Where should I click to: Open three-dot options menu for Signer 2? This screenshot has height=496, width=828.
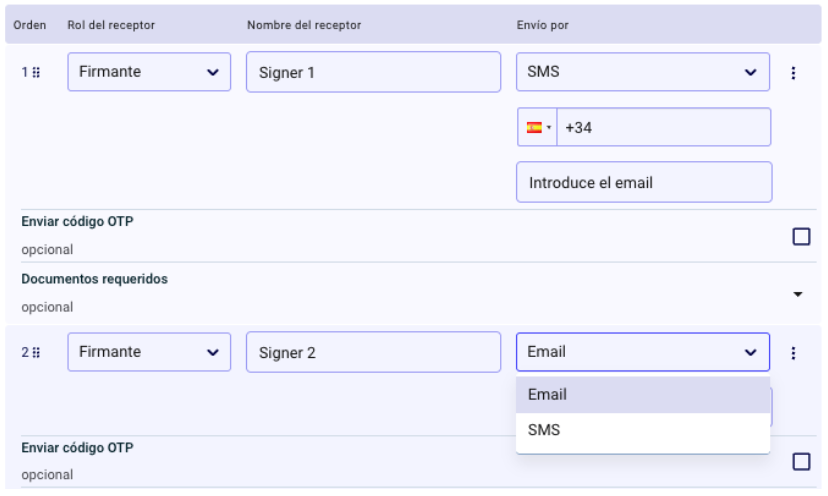point(794,353)
